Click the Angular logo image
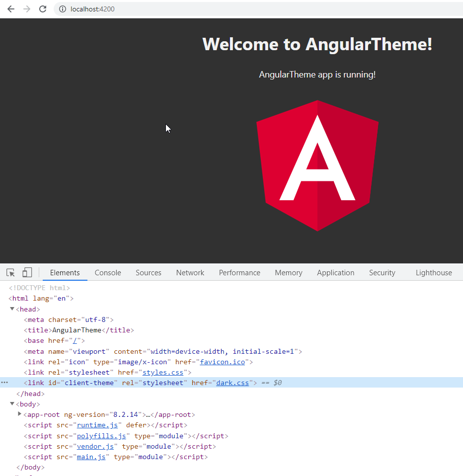 (x=317, y=165)
